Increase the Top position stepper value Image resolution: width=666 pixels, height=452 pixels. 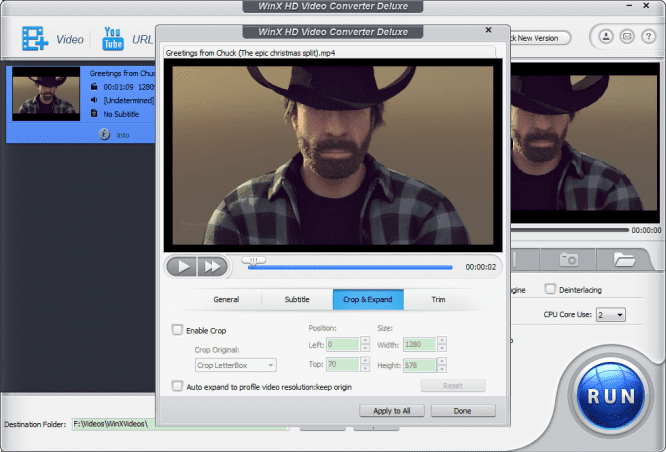(365, 360)
